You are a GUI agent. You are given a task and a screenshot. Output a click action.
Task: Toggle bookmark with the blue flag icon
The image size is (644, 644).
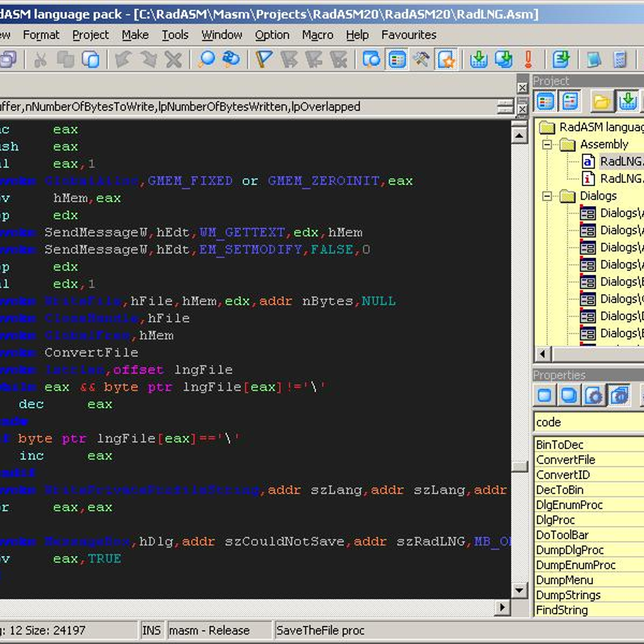click(x=264, y=59)
